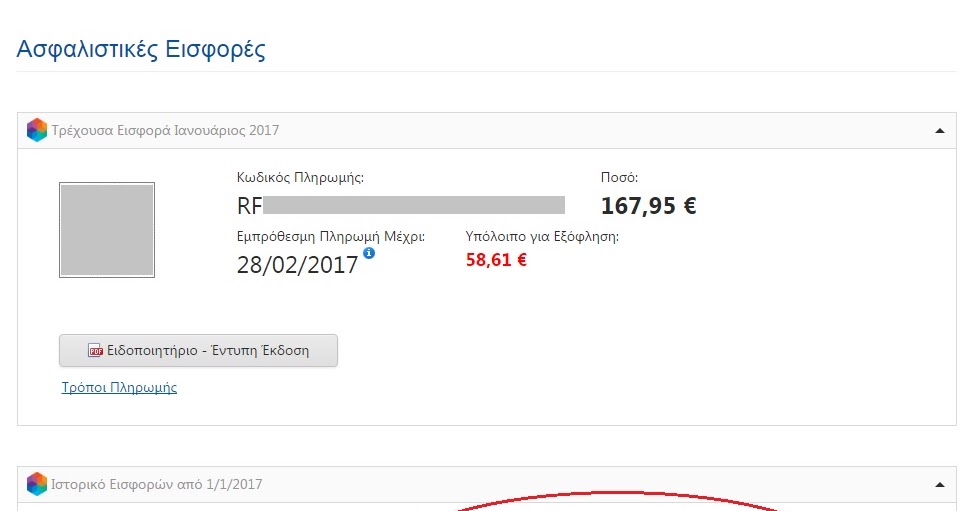Click the colorful hexagon icon of Ιστορικό Εισφορών

click(37, 484)
